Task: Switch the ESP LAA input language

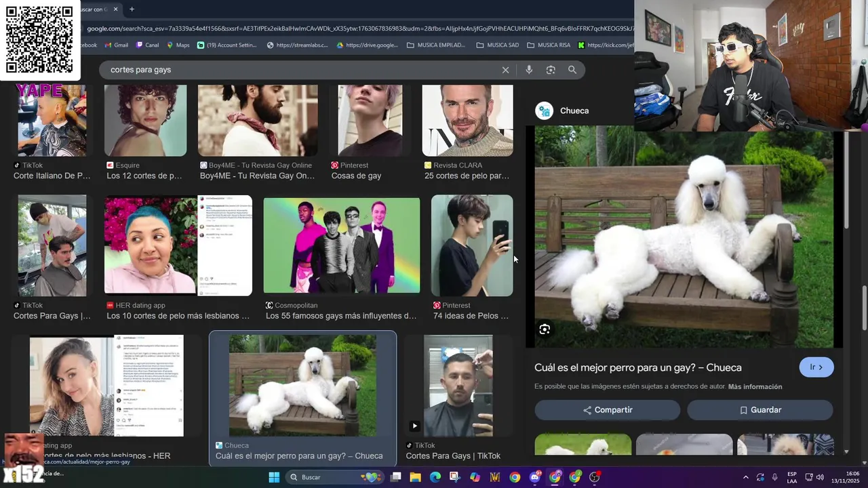Action: pos(792,477)
